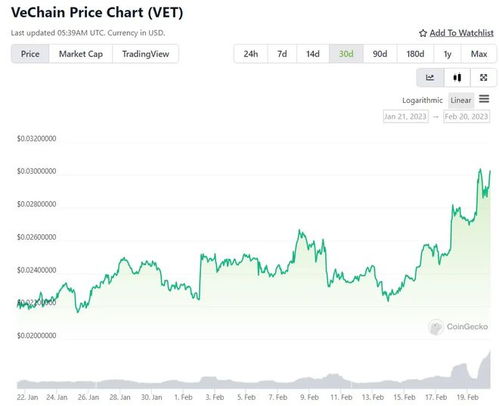Choose the Max time range button
The width and height of the screenshot is (499, 406).
[479, 54]
